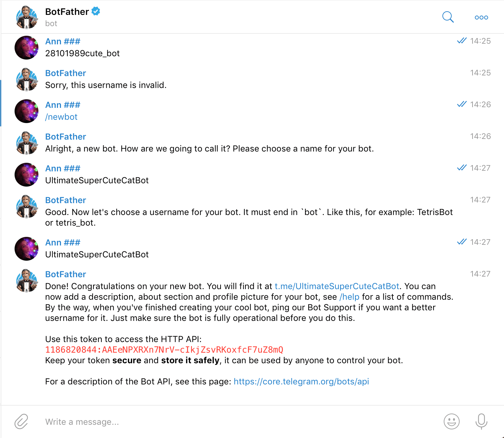Image resolution: width=504 pixels, height=438 pixels.
Task: Select the Ann ### sender name
Action: click(x=63, y=41)
